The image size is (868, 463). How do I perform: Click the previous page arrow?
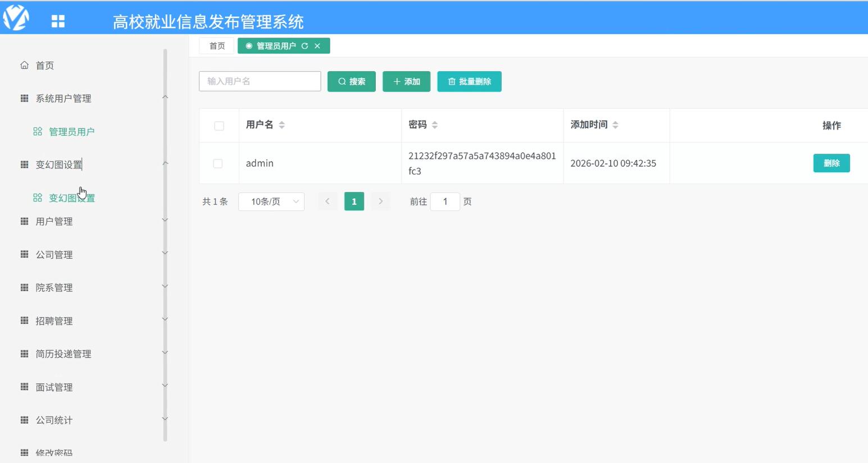pos(328,201)
